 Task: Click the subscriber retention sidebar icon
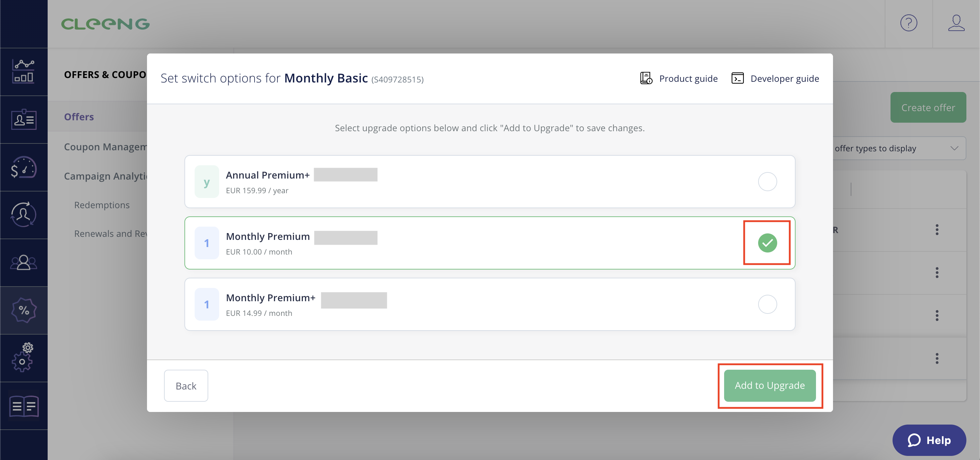tap(23, 215)
